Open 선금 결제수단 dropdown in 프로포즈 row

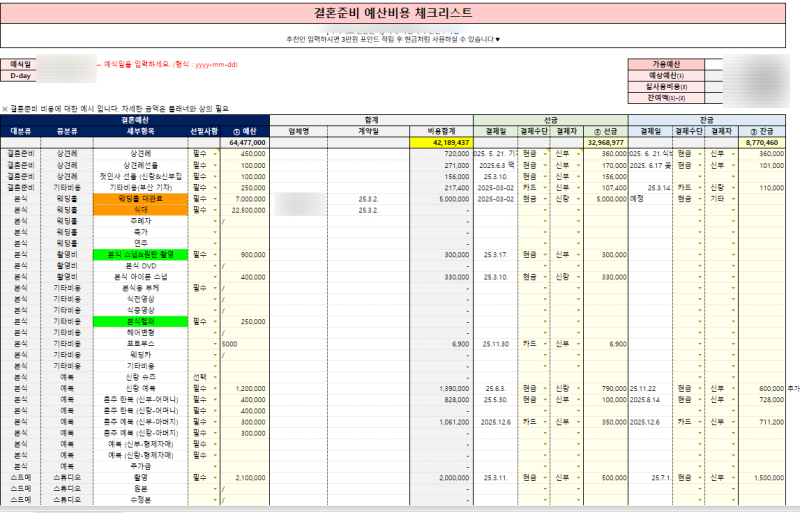coord(545,344)
